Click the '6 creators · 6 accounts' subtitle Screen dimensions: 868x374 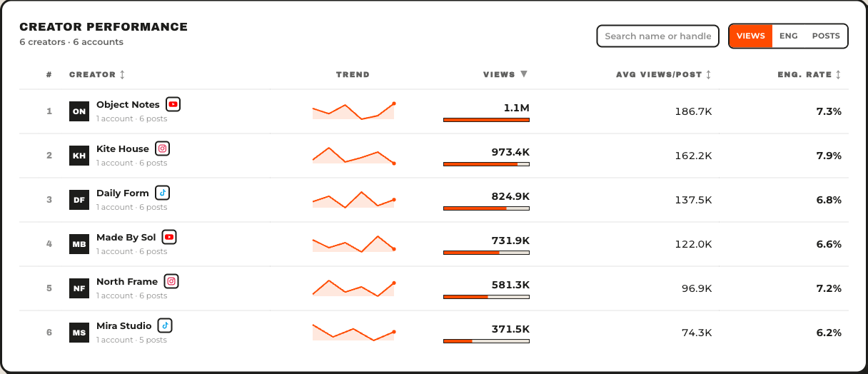pyautogui.click(x=71, y=42)
